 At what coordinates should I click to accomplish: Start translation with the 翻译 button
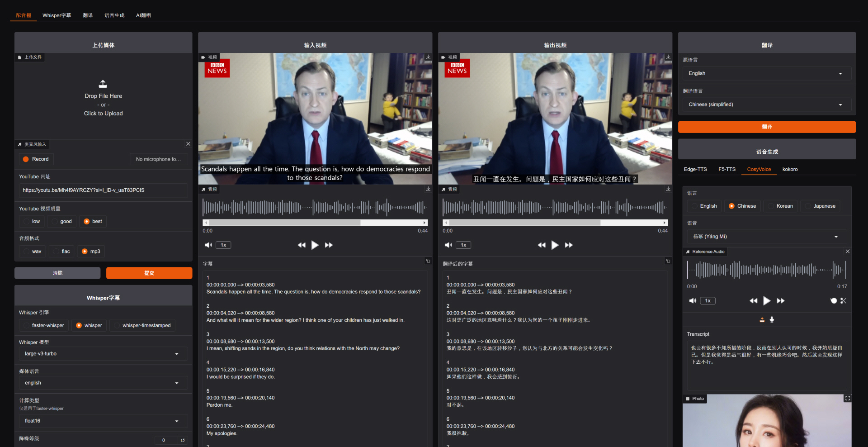pyautogui.click(x=766, y=127)
